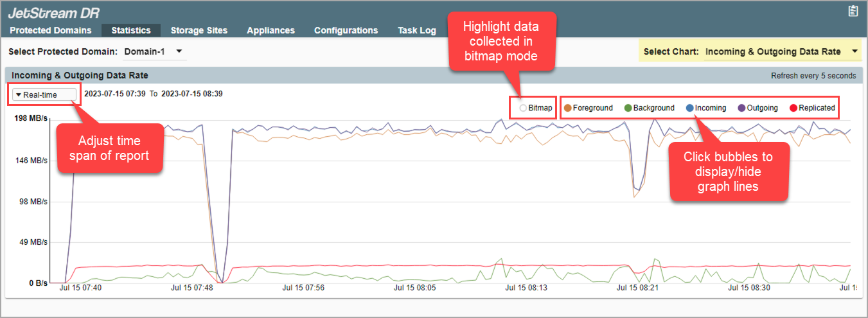Click the Jul 15 08:21 time axis label

coord(637,288)
